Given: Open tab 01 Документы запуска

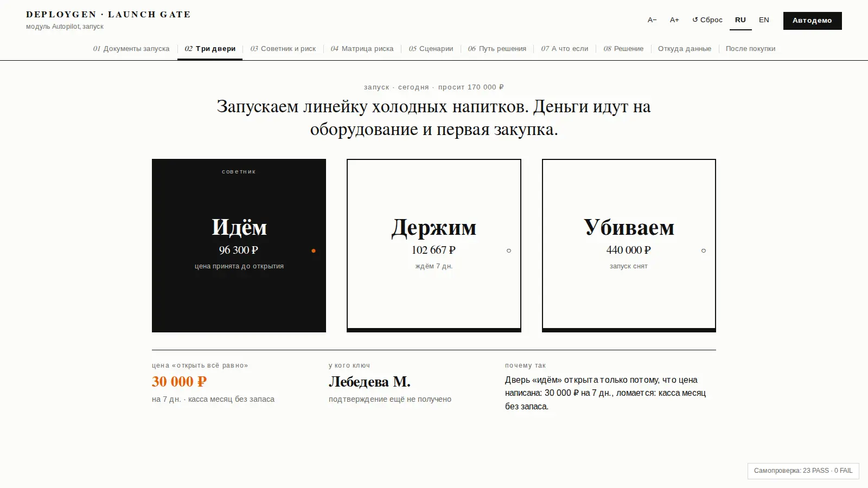Looking at the screenshot, I should (131, 49).
